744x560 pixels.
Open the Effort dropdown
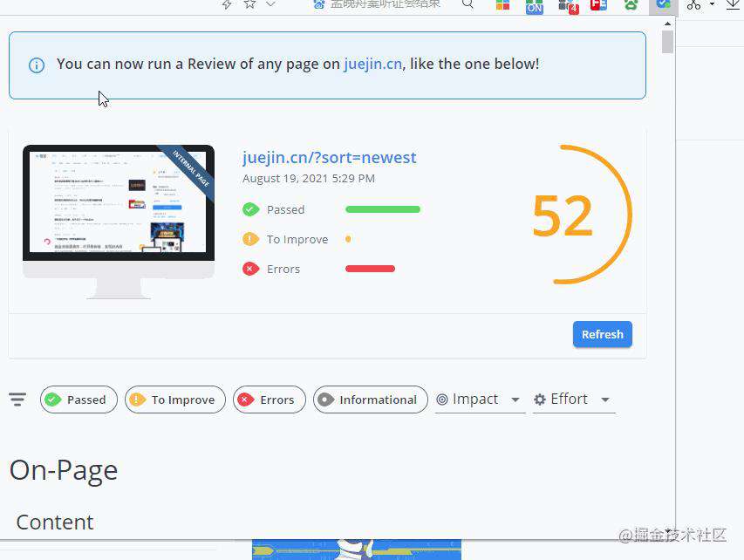pyautogui.click(x=574, y=400)
